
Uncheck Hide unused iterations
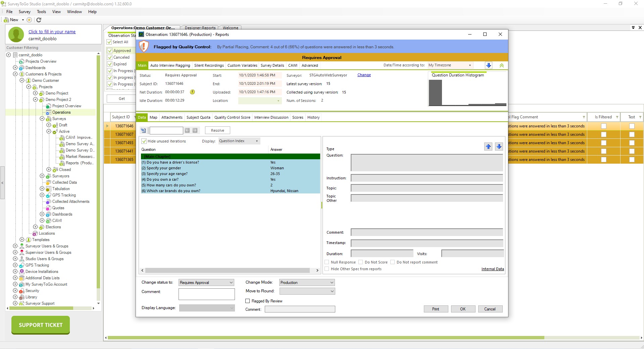(144, 141)
